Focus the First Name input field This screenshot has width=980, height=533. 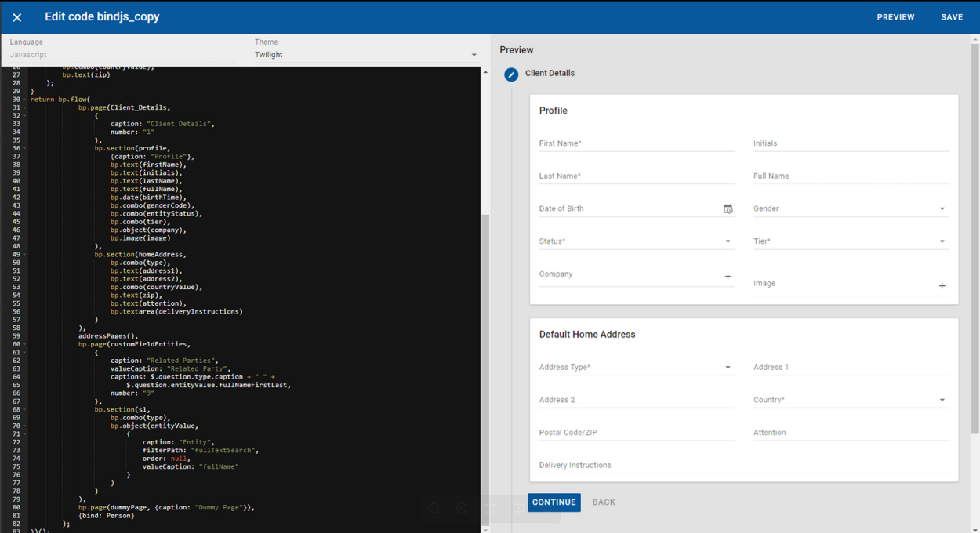tap(637, 144)
